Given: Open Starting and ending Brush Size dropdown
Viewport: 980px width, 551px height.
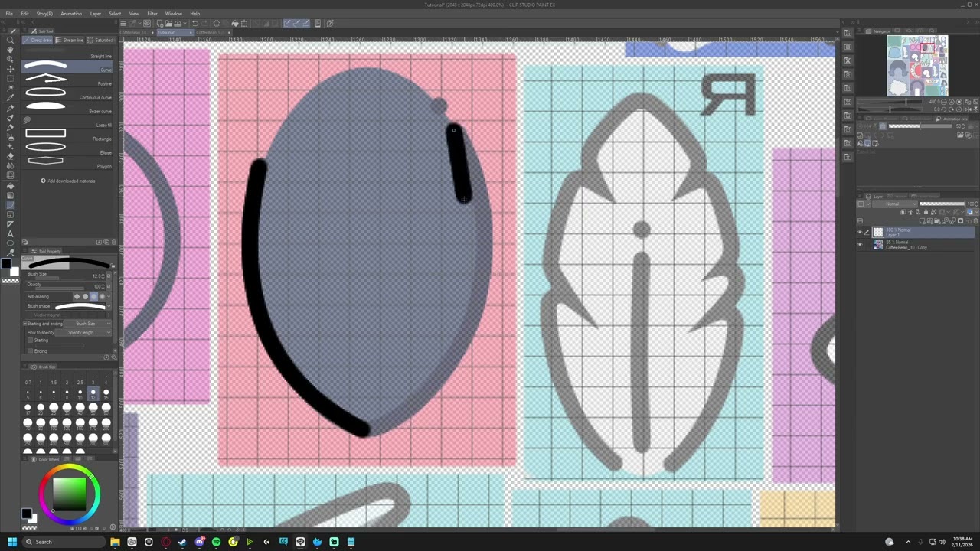Looking at the screenshot, I should tap(87, 324).
